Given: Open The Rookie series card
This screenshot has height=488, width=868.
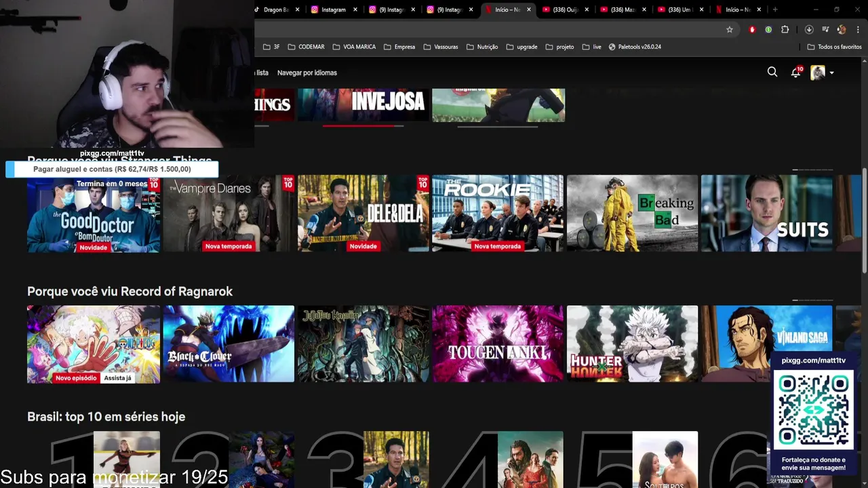Looking at the screenshot, I should (x=498, y=213).
